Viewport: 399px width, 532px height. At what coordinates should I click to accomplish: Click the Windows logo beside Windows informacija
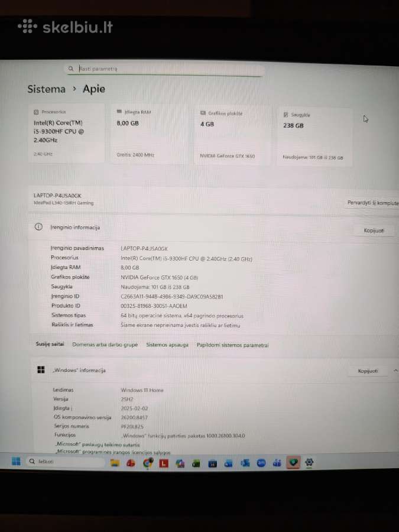tap(41, 370)
